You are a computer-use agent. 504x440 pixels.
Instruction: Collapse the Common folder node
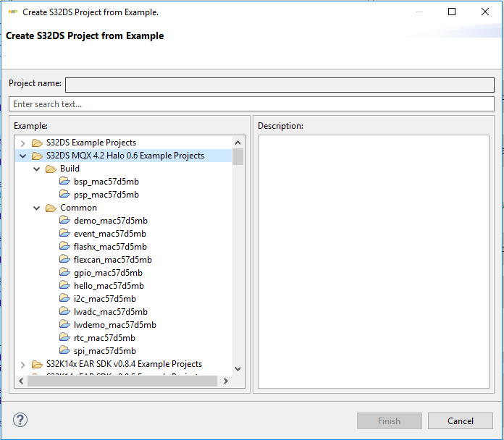pos(37,208)
